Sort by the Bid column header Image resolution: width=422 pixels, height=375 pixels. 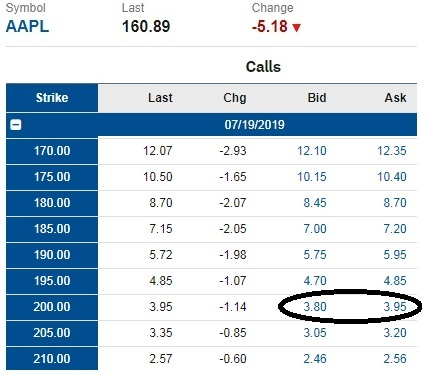coord(317,98)
